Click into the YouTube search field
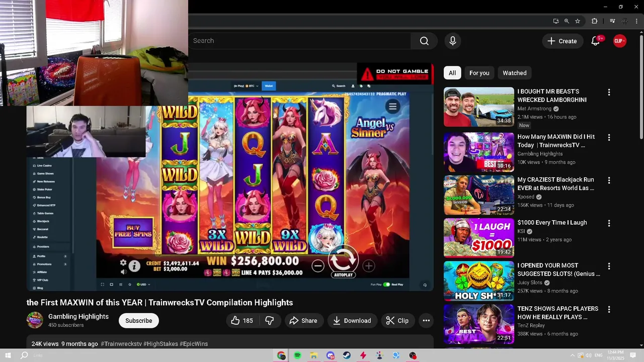Screen dimensions: 644x362 pyautogui.click(x=299, y=41)
